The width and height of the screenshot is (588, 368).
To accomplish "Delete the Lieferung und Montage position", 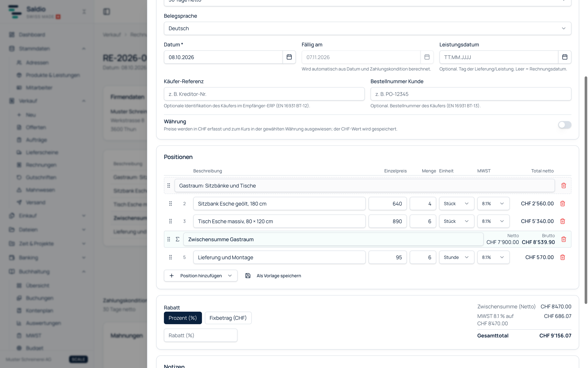I will (563, 257).
